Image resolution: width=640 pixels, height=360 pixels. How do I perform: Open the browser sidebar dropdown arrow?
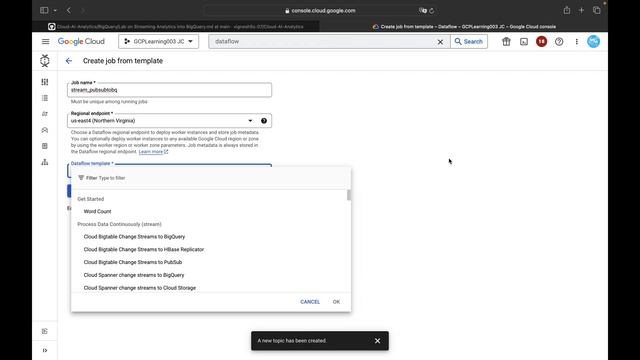[55, 11]
